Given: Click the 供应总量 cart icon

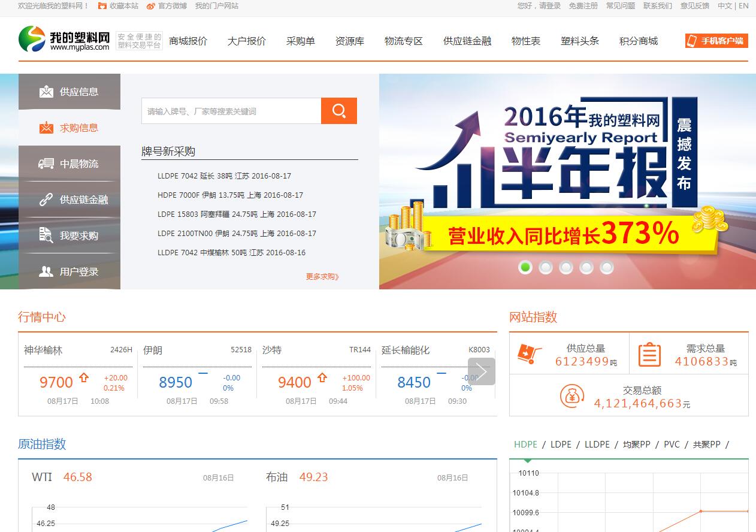Looking at the screenshot, I should tap(530, 354).
